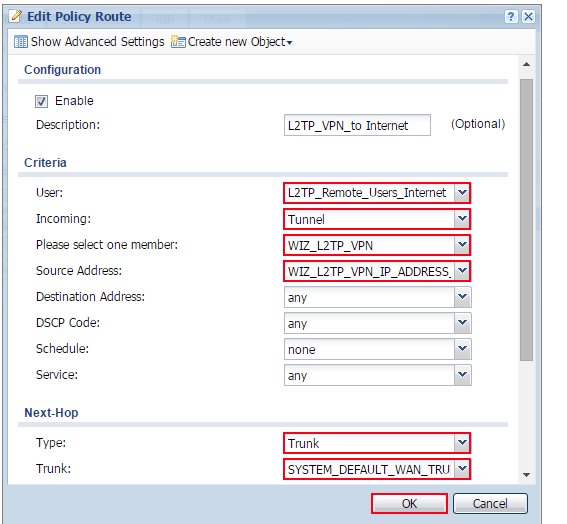
Task: Click the Create new Object icon
Action: 178,42
